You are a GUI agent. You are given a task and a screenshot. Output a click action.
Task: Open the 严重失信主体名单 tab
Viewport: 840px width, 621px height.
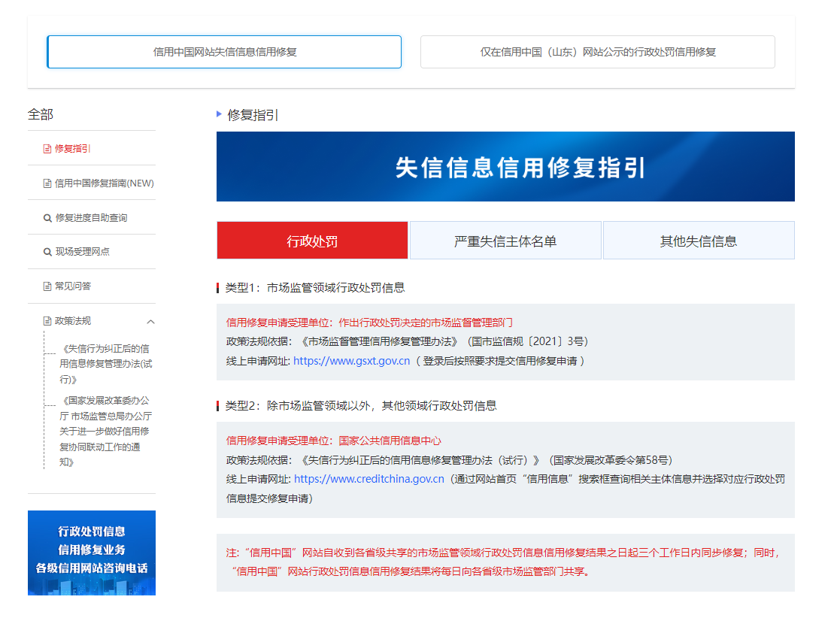point(505,241)
